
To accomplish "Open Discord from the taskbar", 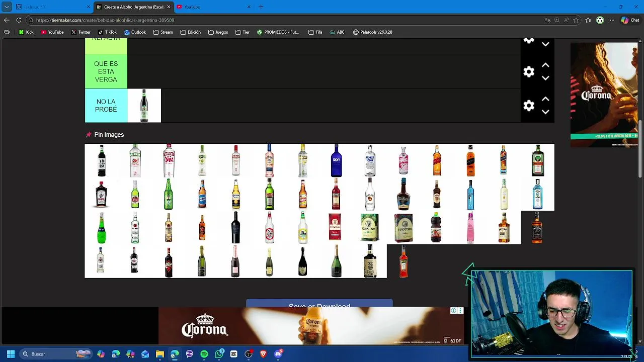I will (278, 354).
